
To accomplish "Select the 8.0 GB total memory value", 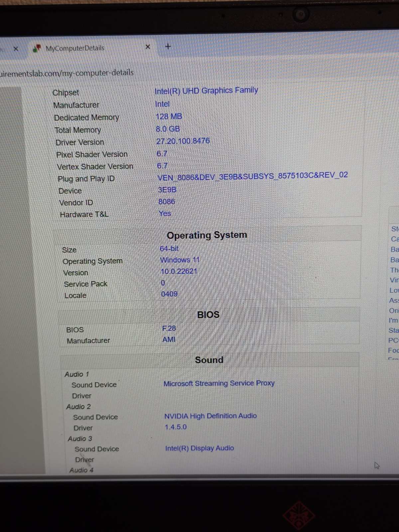I will tap(168, 129).
